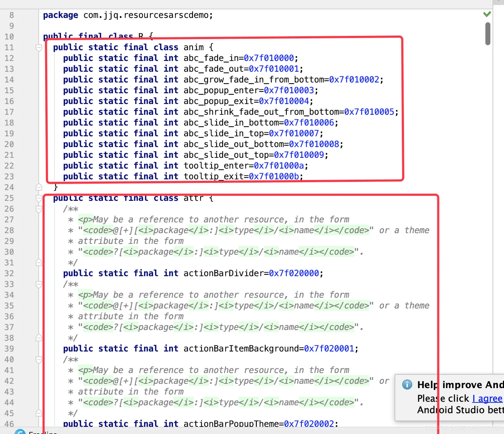Click the hex value 0x7f020000

pyautogui.click(x=294, y=273)
